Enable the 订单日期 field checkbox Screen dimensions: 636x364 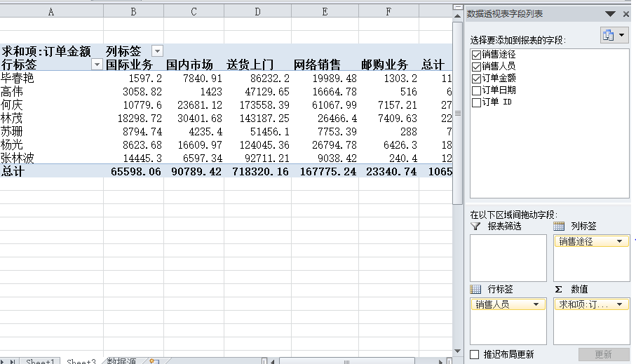pyautogui.click(x=477, y=90)
